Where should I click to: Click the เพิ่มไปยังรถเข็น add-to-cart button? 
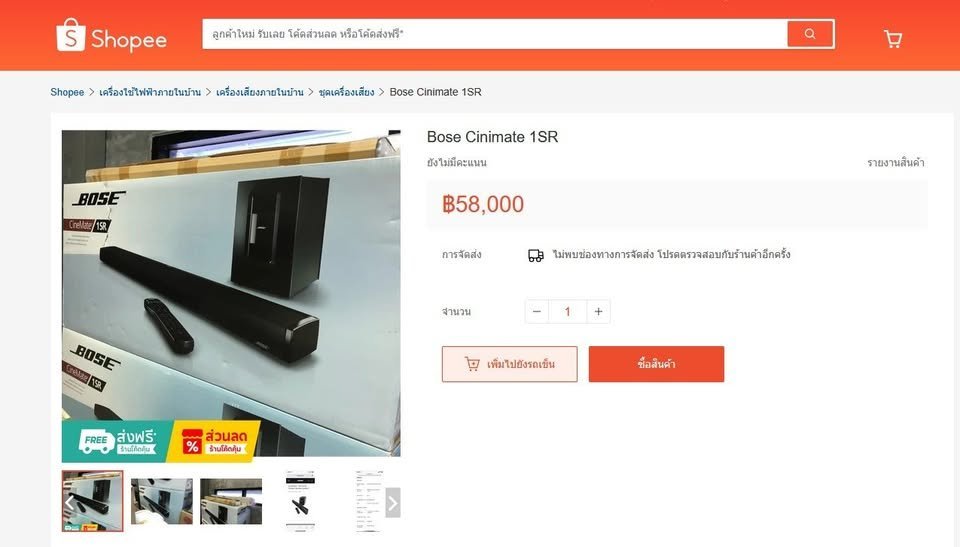[x=509, y=364]
